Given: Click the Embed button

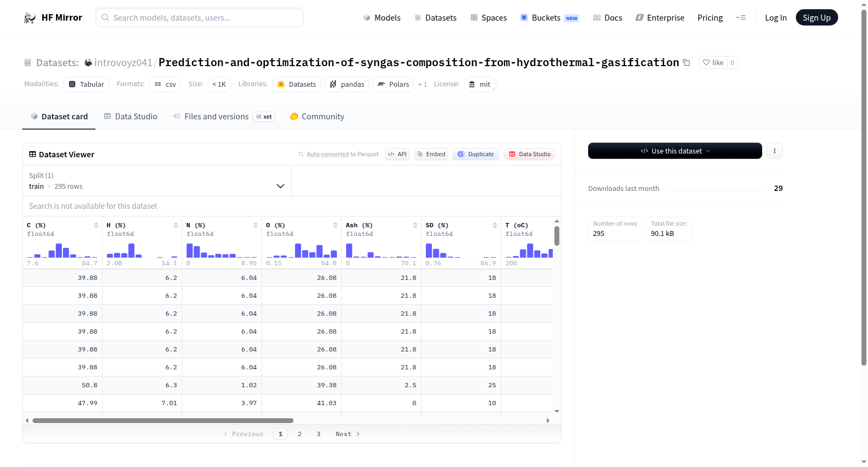Looking at the screenshot, I should (431, 154).
